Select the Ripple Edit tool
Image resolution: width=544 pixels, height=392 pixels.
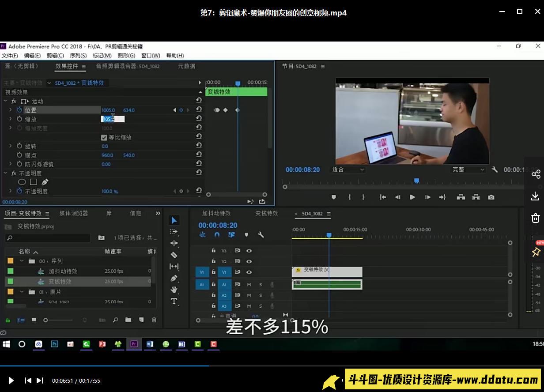click(x=174, y=243)
